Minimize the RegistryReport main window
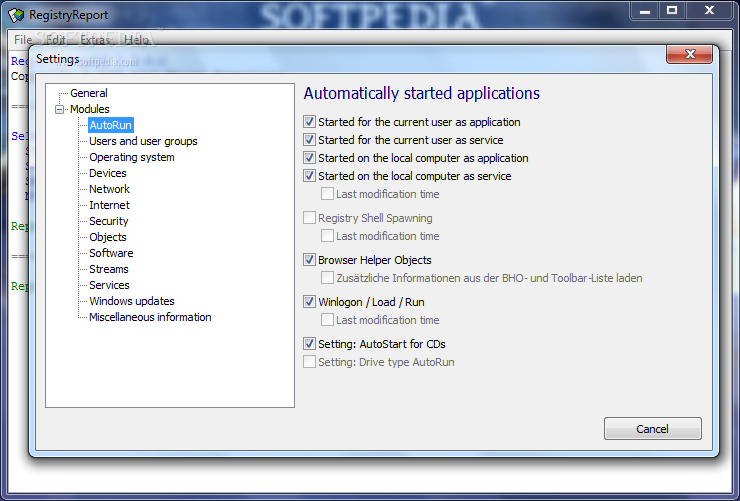This screenshot has height=501, width=740. (x=645, y=11)
